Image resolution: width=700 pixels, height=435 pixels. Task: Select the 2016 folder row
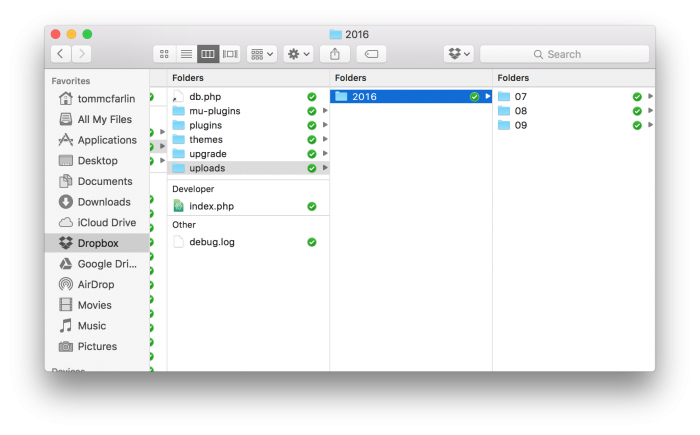coord(411,96)
